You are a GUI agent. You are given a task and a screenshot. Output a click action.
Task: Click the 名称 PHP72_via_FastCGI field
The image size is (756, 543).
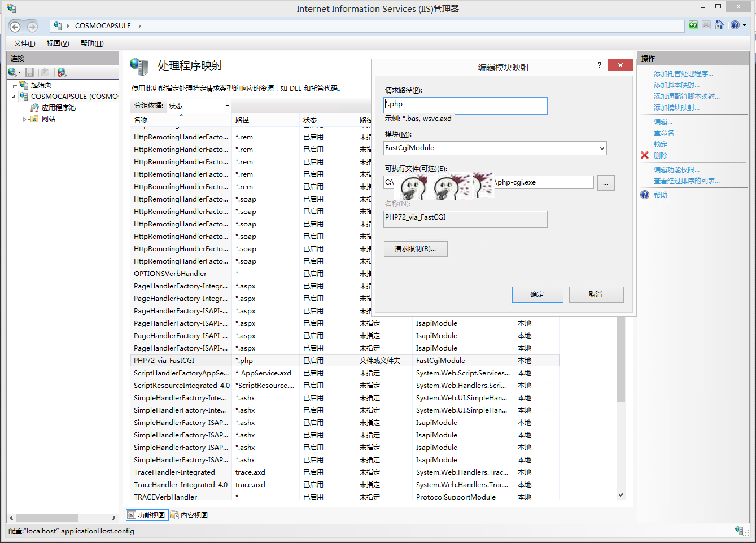pos(465,219)
